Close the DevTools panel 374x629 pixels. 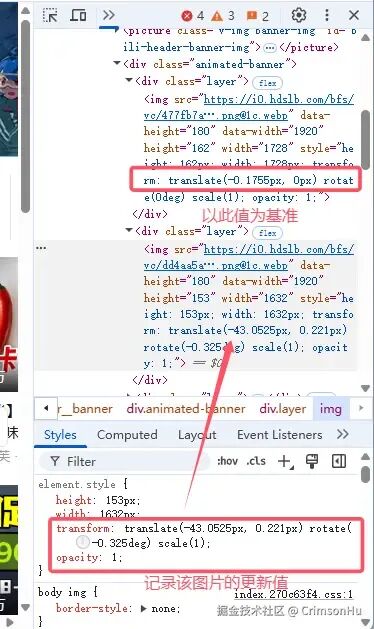tap(354, 15)
